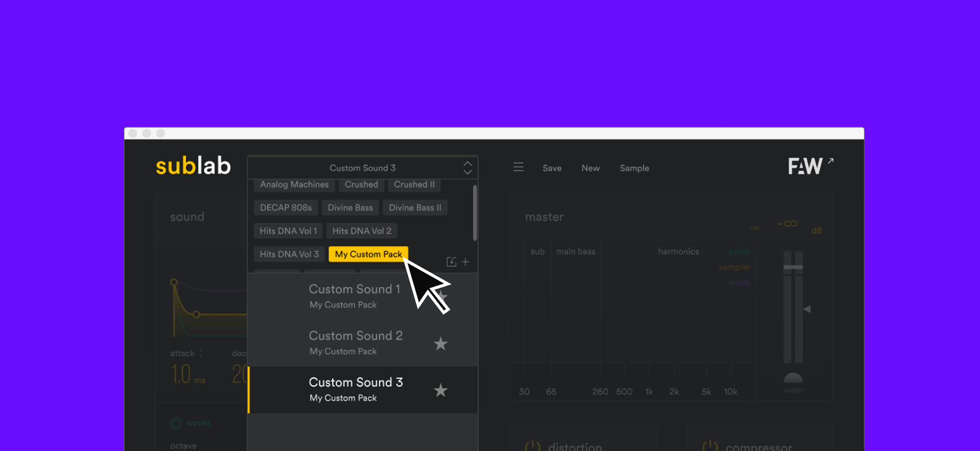The height and width of the screenshot is (451, 980).
Task: Open the Custom Sound 3 preset dropdown
Action: pyautogui.click(x=362, y=168)
